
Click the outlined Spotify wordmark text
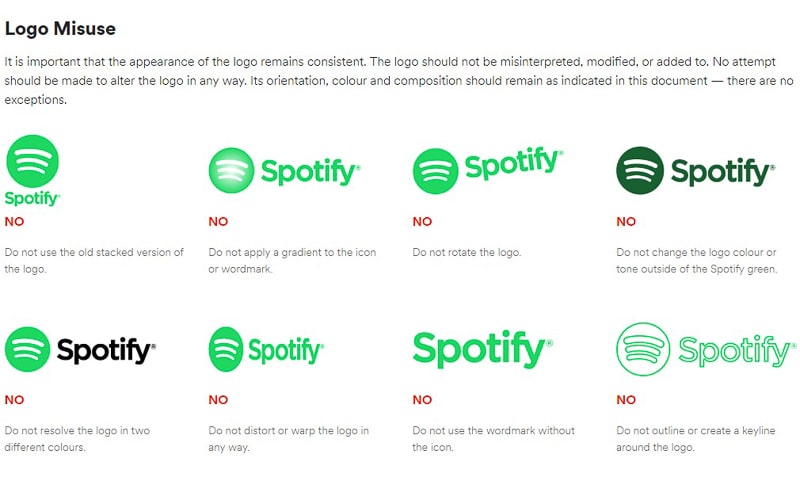click(x=737, y=351)
